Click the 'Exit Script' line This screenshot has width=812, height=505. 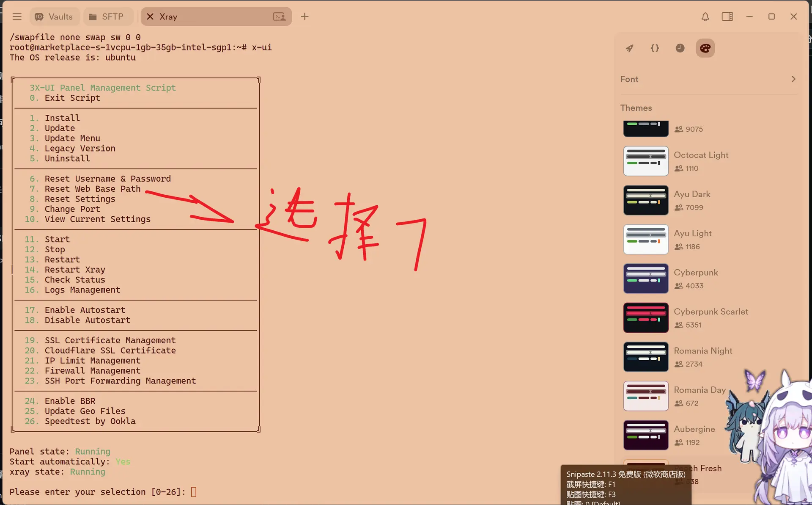coord(65,98)
